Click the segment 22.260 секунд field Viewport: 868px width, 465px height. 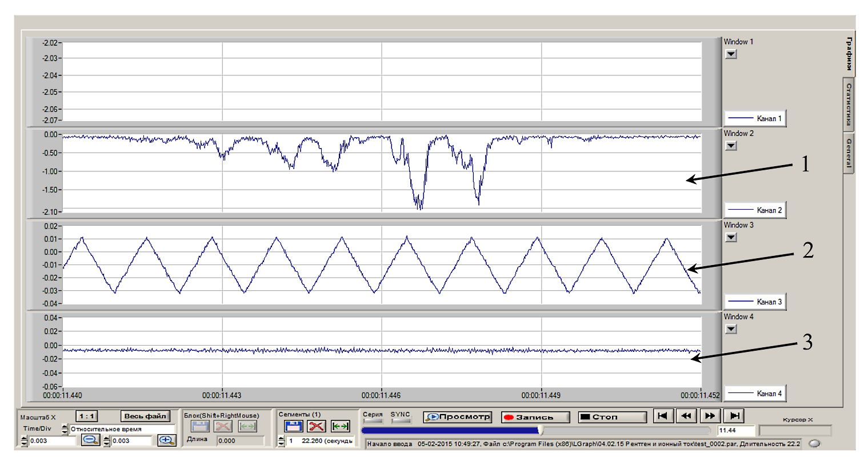coord(321,441)
